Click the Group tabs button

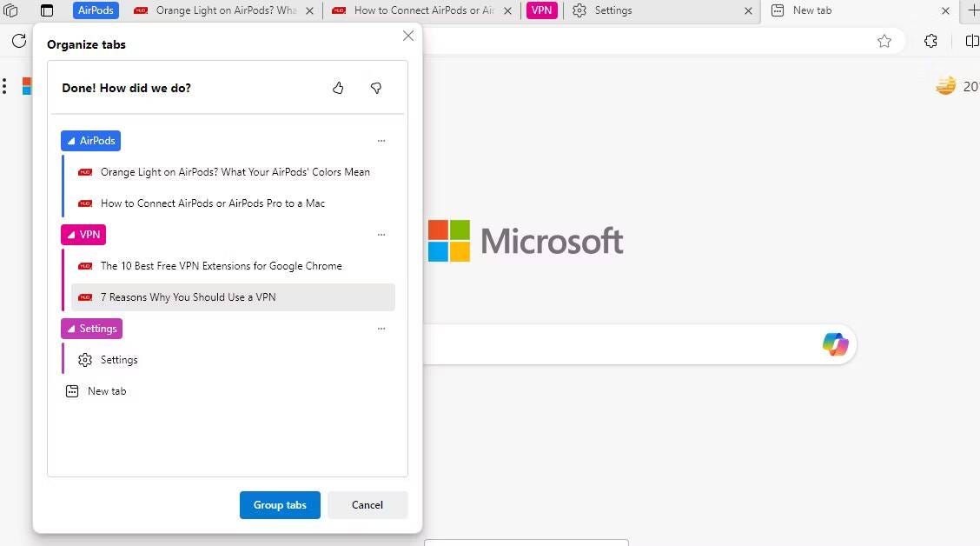point(280,504)
